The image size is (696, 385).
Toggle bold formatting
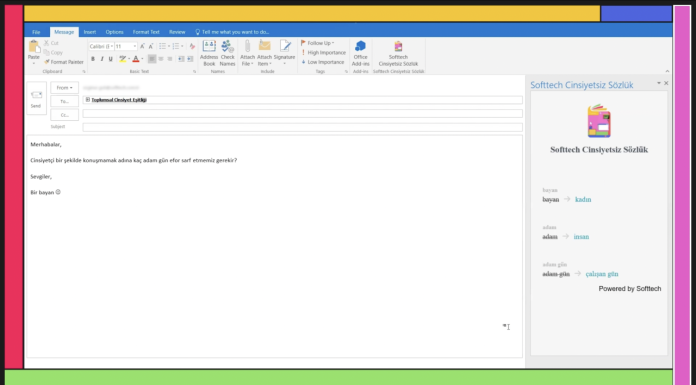(93, 59)
